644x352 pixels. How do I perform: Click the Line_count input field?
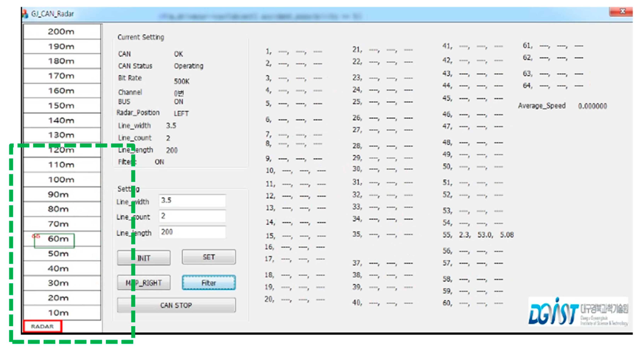pos(192,216)
